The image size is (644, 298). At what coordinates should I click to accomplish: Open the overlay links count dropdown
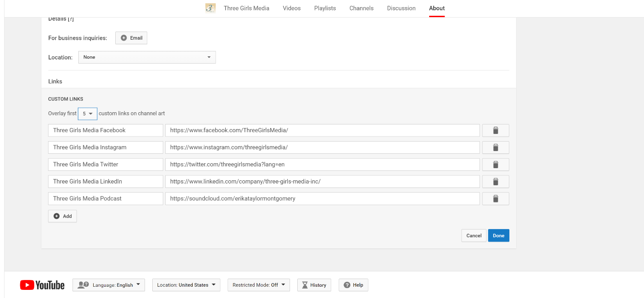[87, 114]
